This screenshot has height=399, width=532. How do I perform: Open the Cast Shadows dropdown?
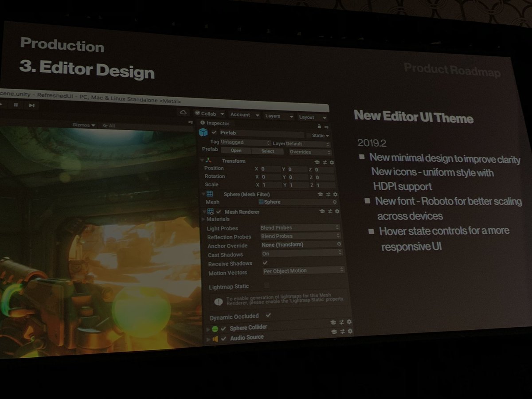pyautogui.click(x=302, y=254)
